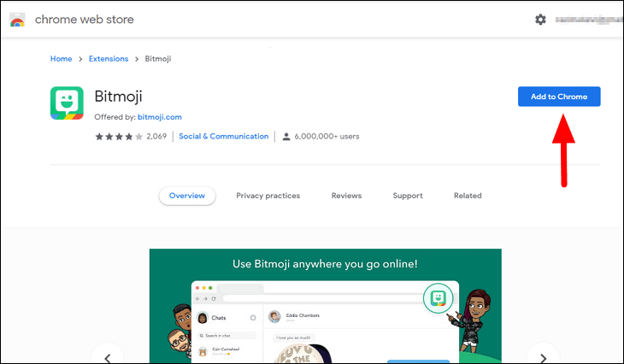Click the star rating icons

(x=119, y=137)
